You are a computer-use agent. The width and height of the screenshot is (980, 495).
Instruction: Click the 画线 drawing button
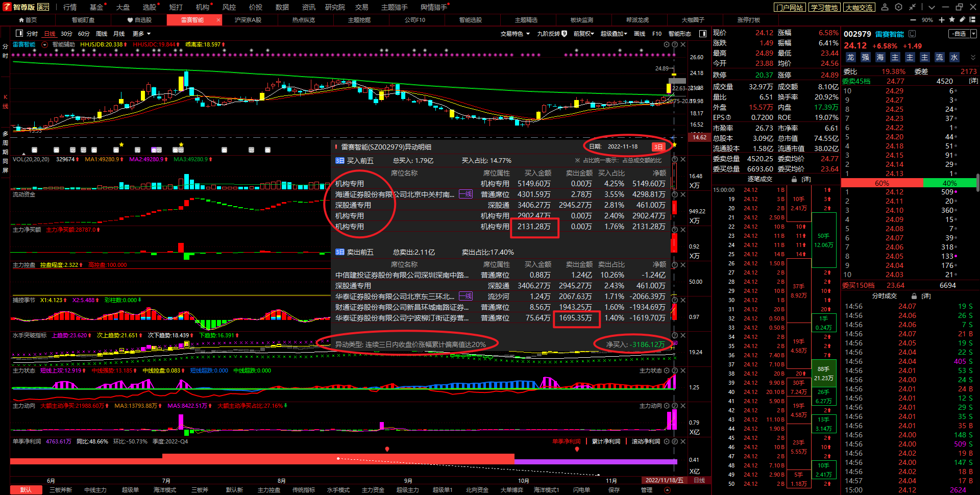tap(640, 34)
